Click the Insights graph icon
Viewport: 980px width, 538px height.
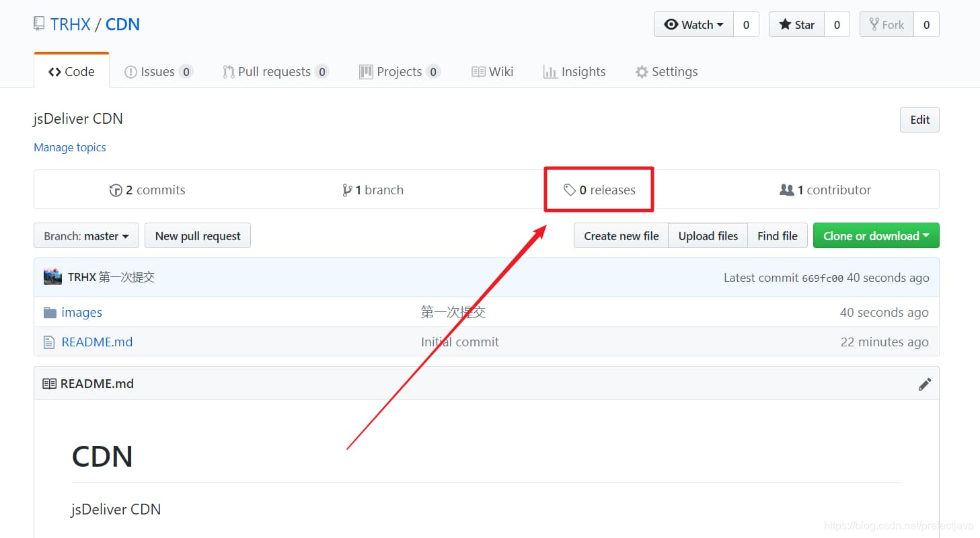(550, 72)
